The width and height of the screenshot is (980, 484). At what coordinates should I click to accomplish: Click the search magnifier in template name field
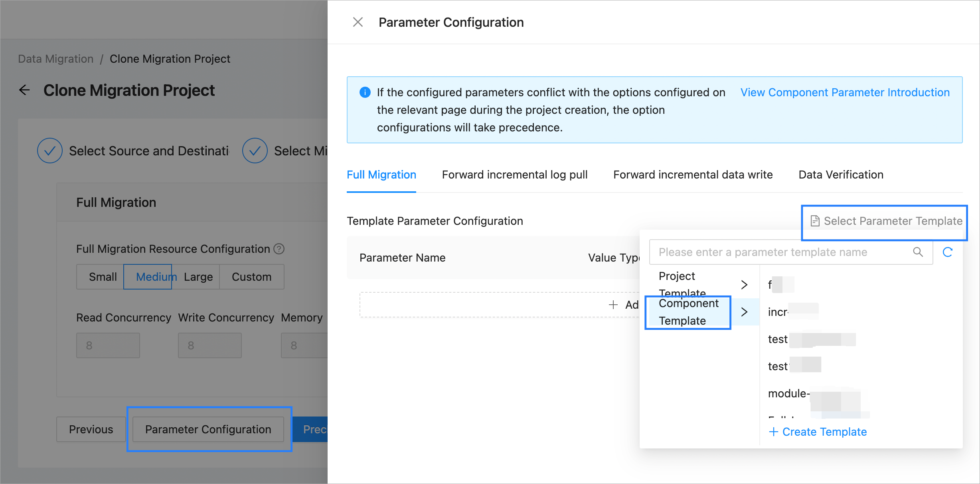[x=918, y=252]
